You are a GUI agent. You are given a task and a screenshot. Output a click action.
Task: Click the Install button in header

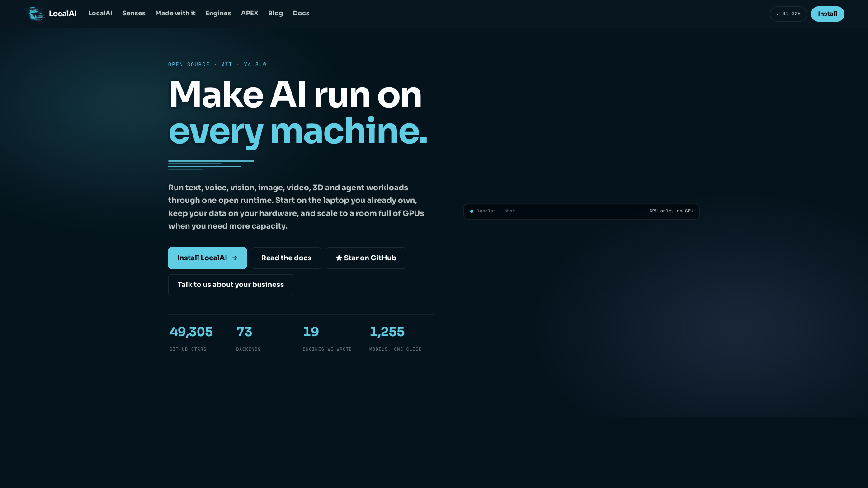[x=827, y=14]
